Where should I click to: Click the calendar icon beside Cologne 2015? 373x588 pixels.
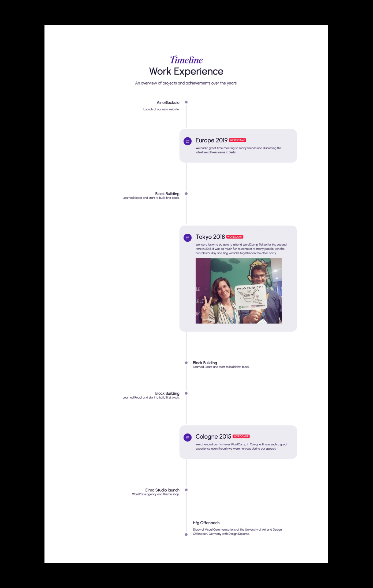[x=188, y=437]
